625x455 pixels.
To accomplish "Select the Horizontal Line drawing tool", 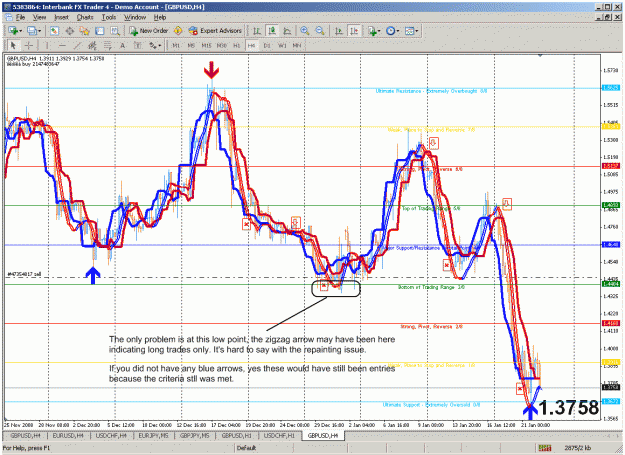I will point(62,45).
